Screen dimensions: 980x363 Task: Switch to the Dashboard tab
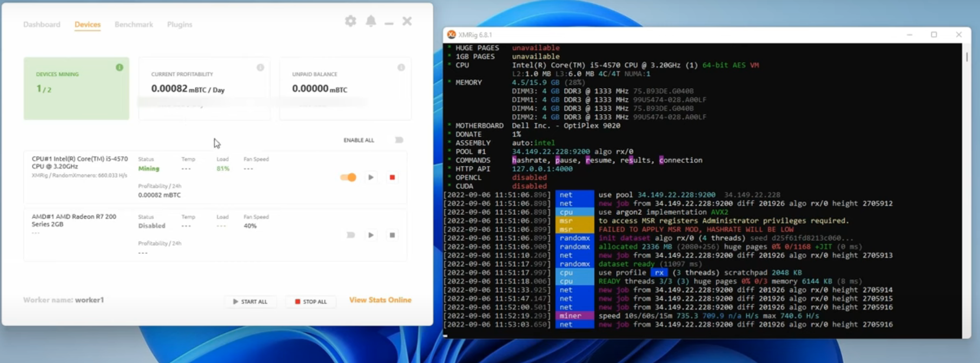42,24
